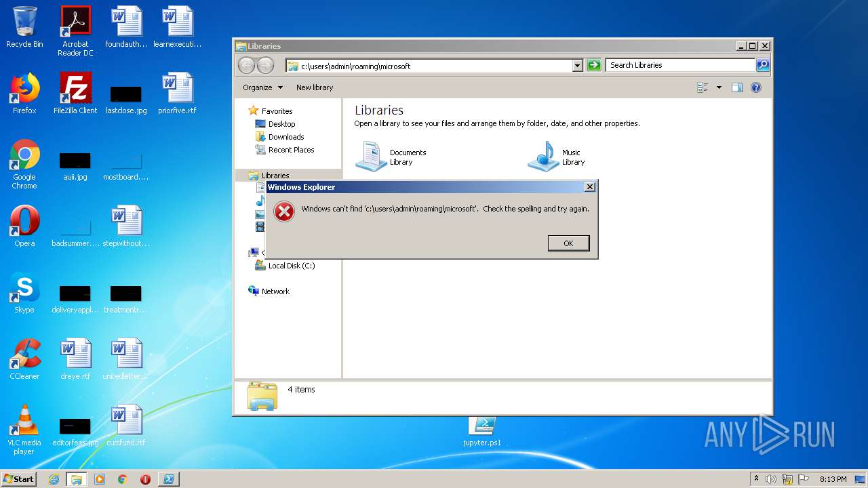This screenshot has width=868, height=488.
Task: Select Favorites in the navigation pane
Action: (x=271, y=111)
